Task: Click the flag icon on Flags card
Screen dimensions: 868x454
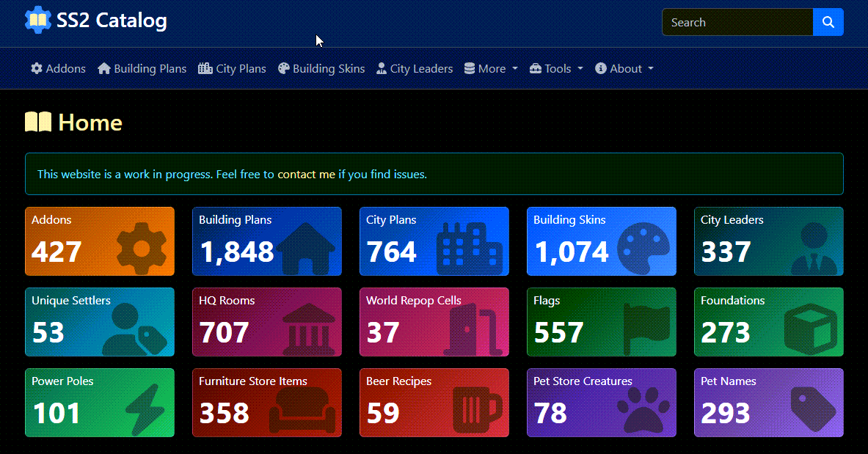Action: click(646, 329)
